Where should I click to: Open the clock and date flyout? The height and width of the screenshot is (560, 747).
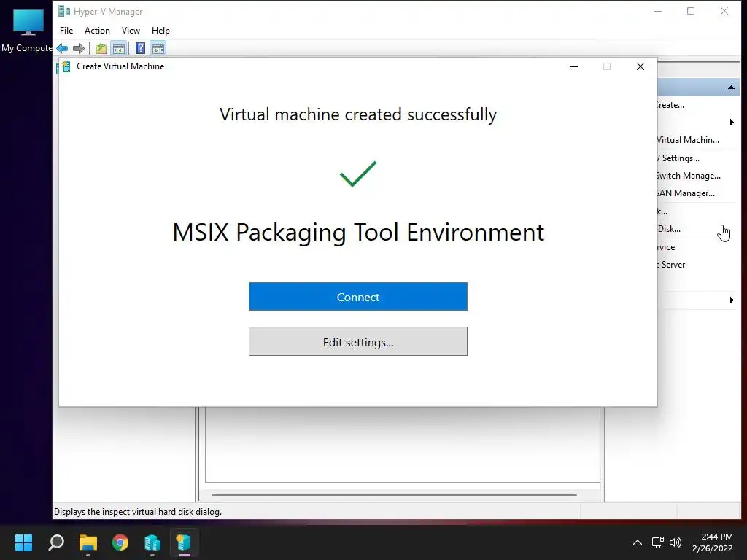point(713,542)
